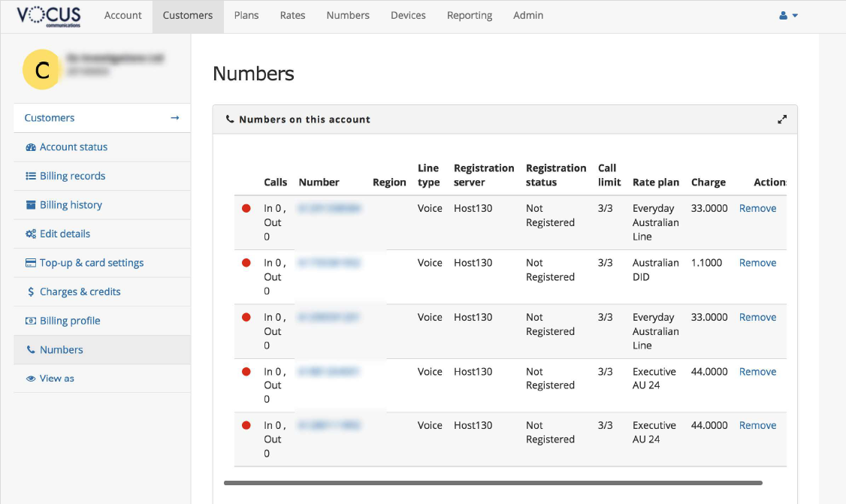Viewport: 846px width, 504px height.
Task: Click the Billing history archive icon
Action: [x=31, y=205]
